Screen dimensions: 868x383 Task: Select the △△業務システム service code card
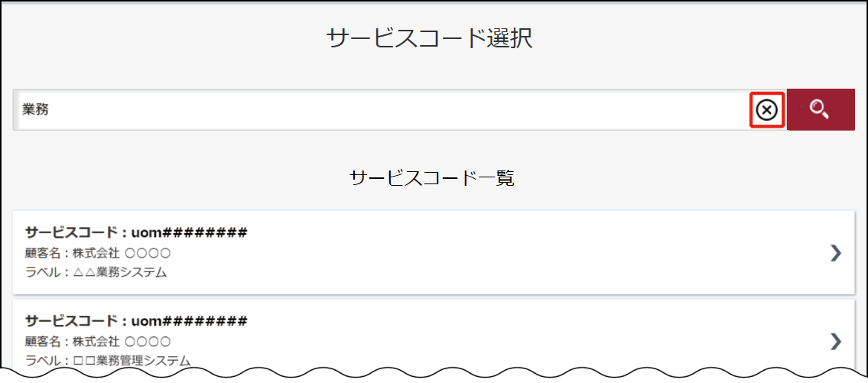434,252
